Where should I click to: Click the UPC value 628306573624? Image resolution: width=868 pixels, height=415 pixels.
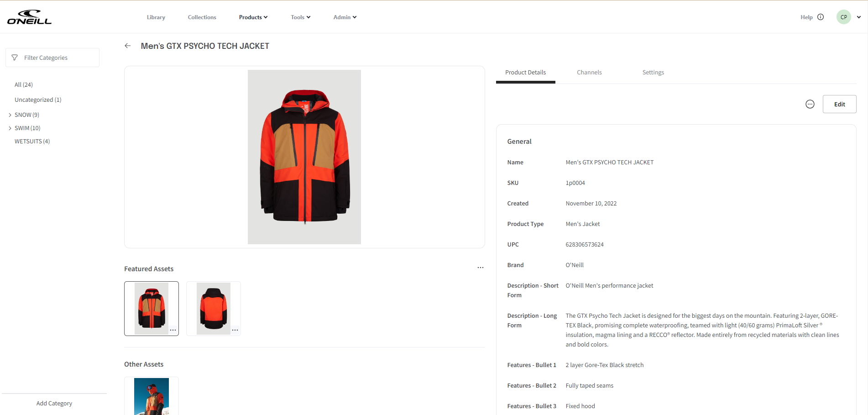coord(585,244)
